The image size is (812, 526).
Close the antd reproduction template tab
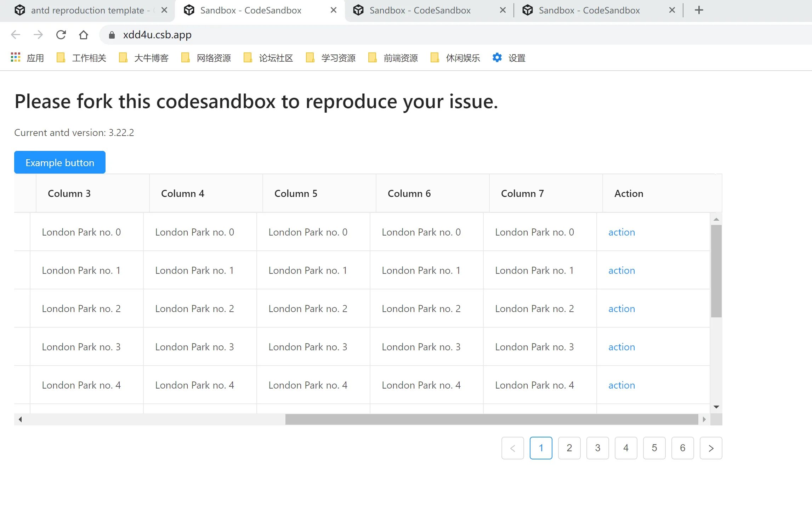click(164, 10)
